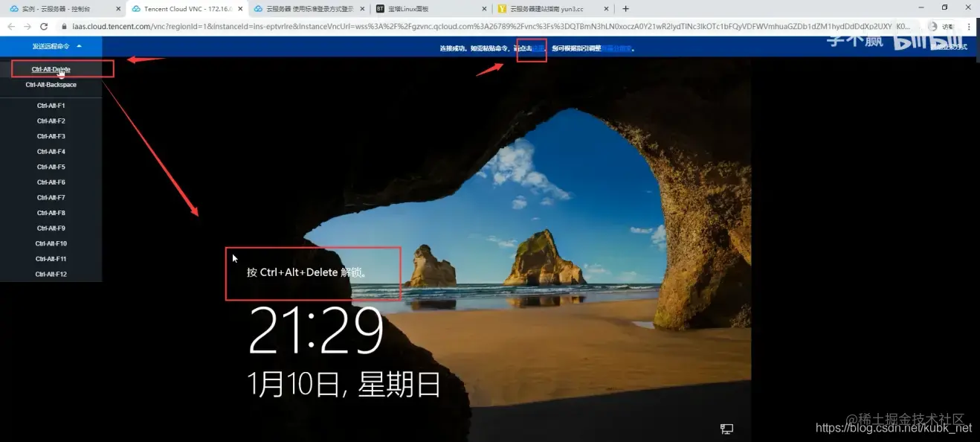Click the display status icon at the bottom right
Image resolution: width=980 pixels, height=442 pixels.
[x=726, y=429]
